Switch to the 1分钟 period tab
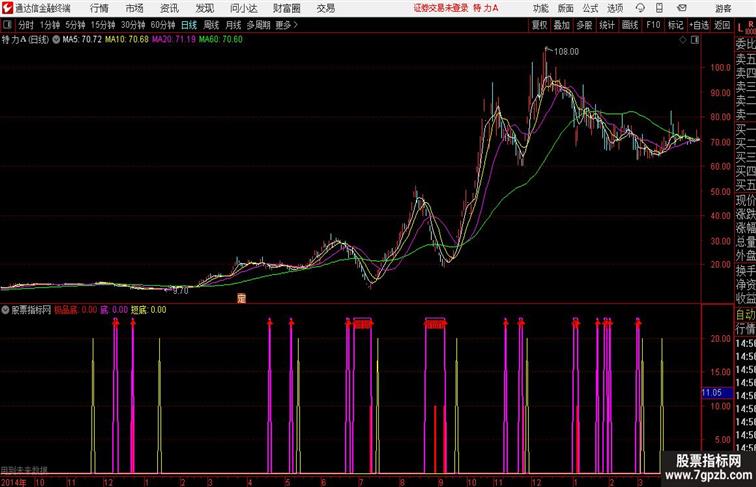The width and height of the screenshot is (756, 487). pyautogui.click(x=49, y=25)
